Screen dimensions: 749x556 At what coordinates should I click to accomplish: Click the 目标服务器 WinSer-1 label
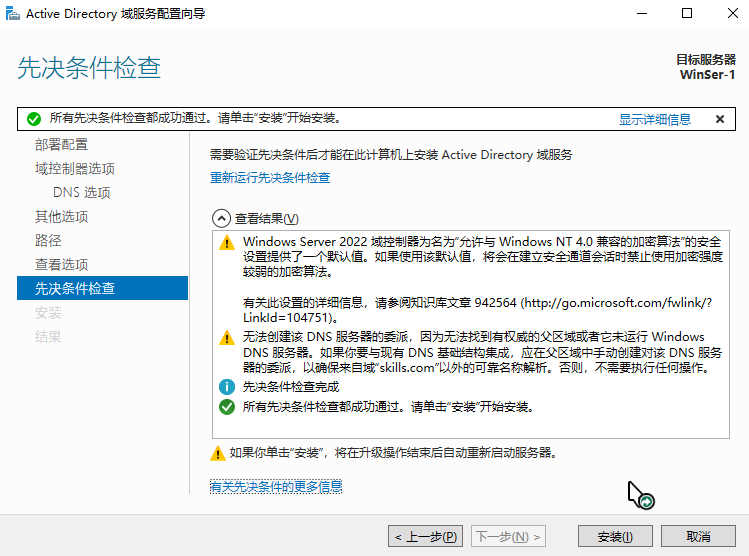[x=706, y=67]
